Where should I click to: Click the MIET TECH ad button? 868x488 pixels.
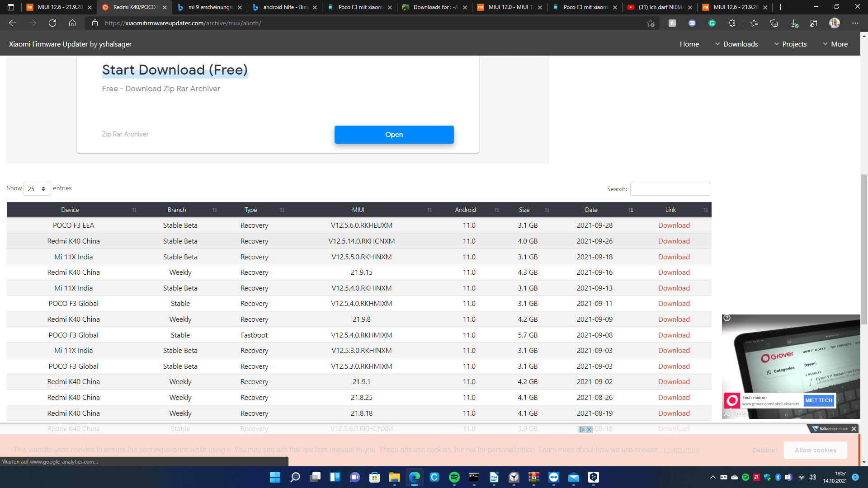point(819,400)
